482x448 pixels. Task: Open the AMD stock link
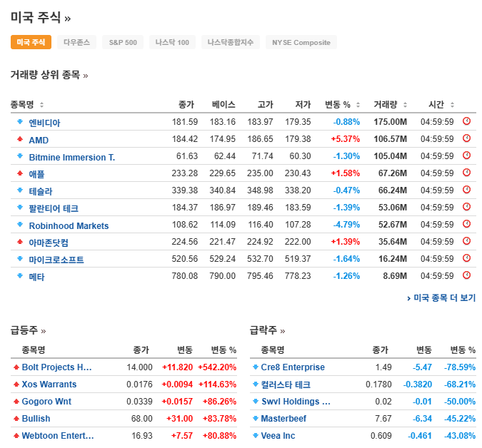(x=39, y=140)
